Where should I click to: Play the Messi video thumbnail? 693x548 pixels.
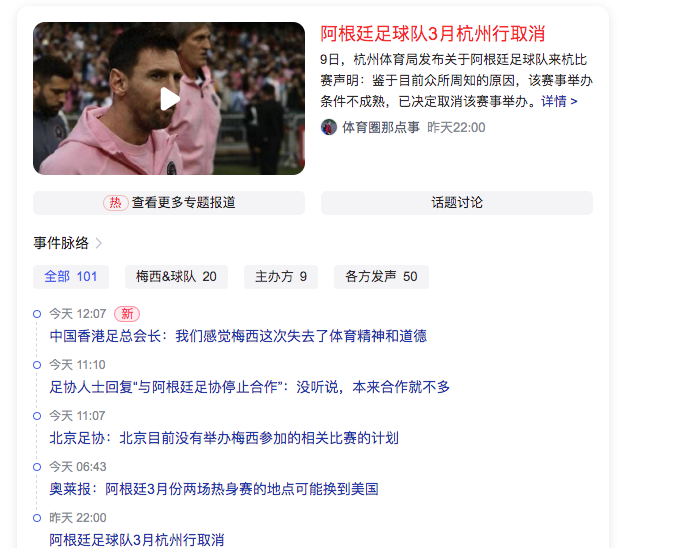[169, 99]
